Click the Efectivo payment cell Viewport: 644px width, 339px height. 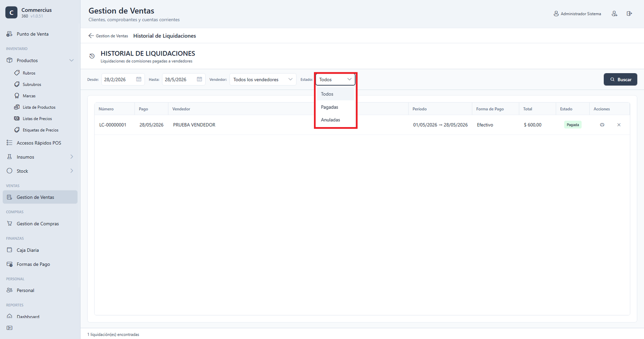[x=485, y=125]
